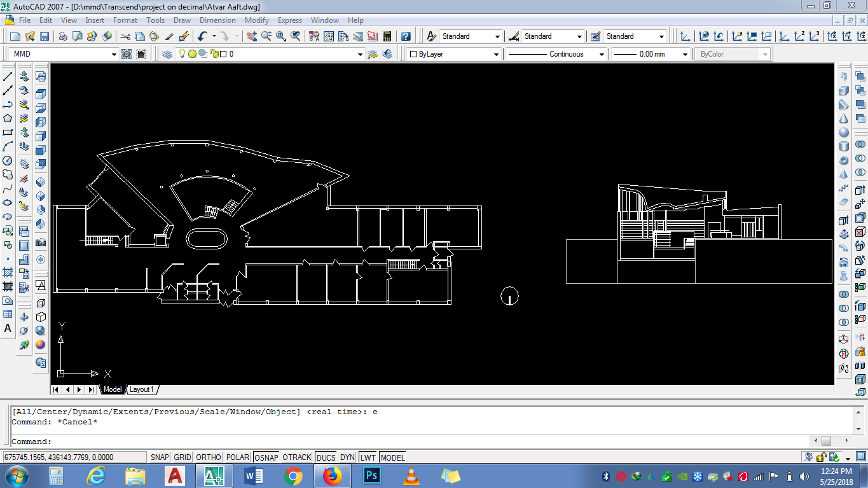Click the Command line input field
868x488 pixels.
(x=407, y=441)
